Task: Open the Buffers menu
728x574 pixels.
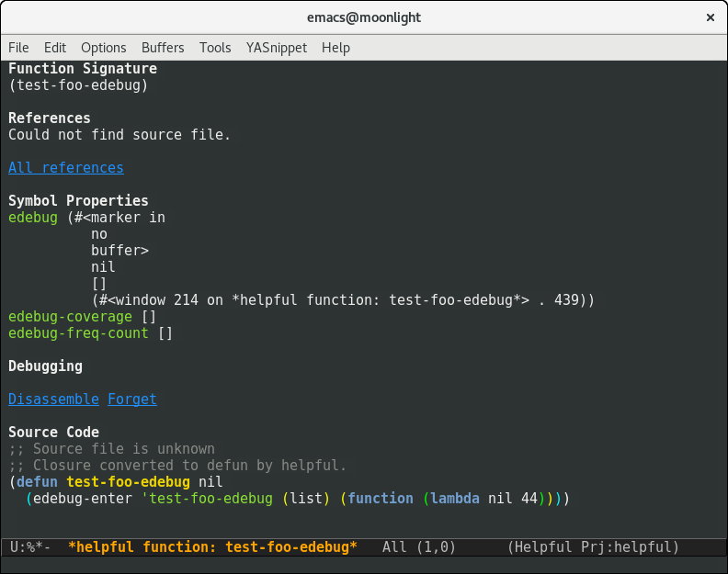Action: [163, 48]
